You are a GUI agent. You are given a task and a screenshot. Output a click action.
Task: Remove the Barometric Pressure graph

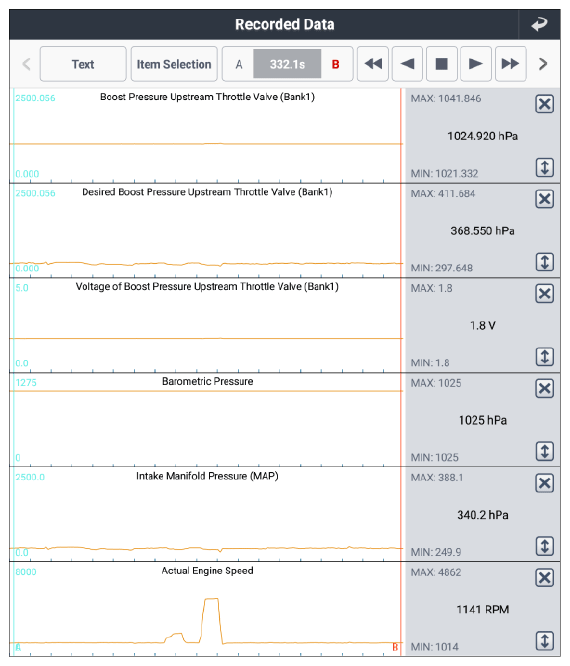tap(545, 388)
